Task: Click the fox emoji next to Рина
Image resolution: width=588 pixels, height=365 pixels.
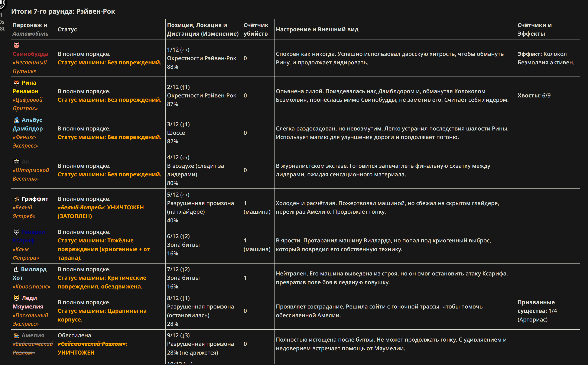Action: pyautogui.click(x=16, y=83)
